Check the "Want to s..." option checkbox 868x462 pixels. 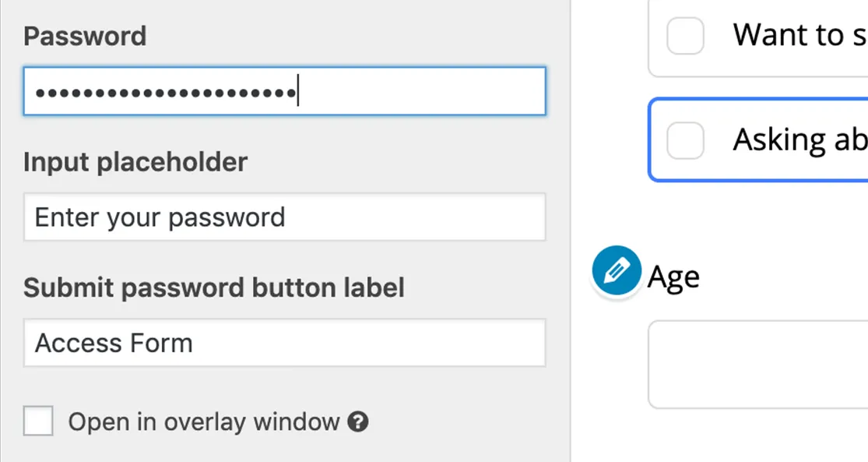[685, 35]
